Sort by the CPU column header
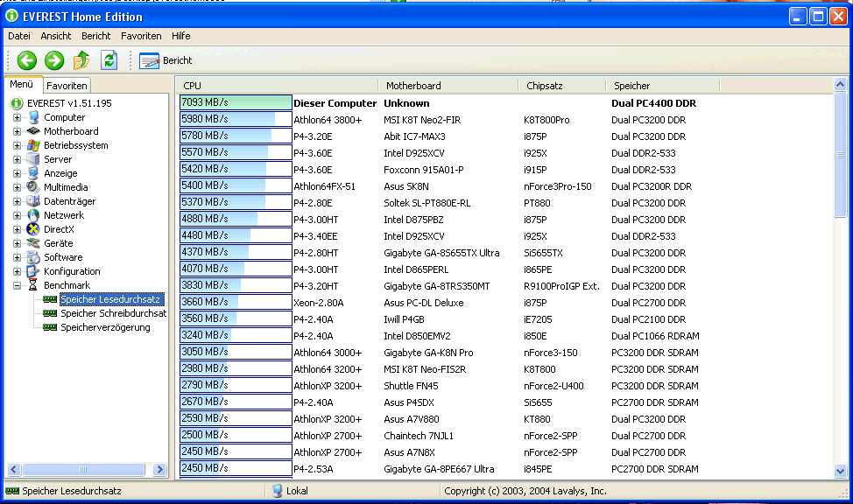The height and width of the screenshot is (504, 853). (x=278, y=86)
